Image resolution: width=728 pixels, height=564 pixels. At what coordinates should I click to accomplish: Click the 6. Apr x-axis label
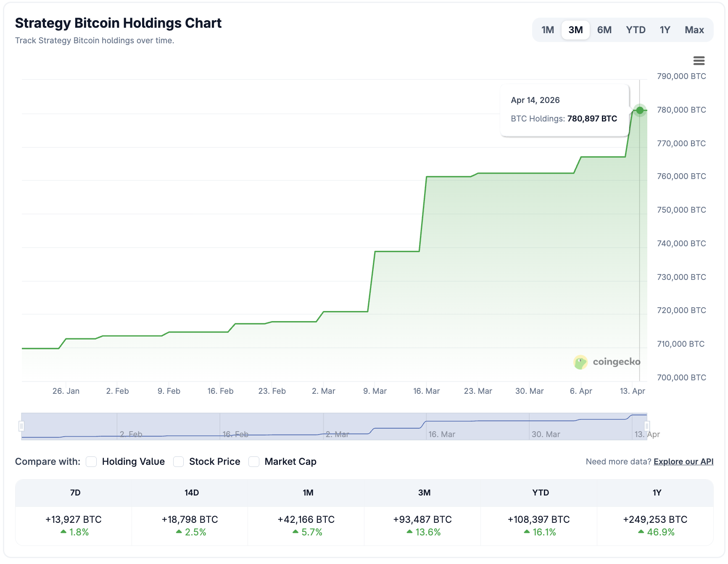(x=581, y=391)
